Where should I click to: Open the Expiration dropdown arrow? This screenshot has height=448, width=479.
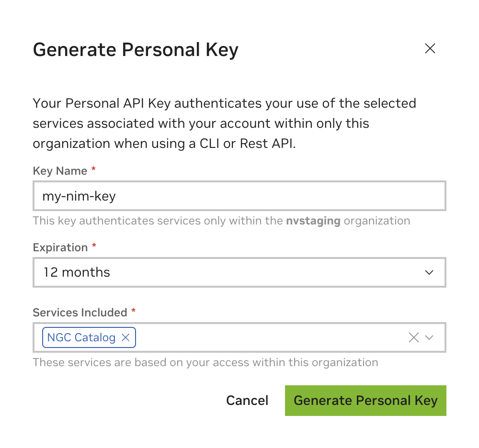pyautogui.click(x=429, y=272)
